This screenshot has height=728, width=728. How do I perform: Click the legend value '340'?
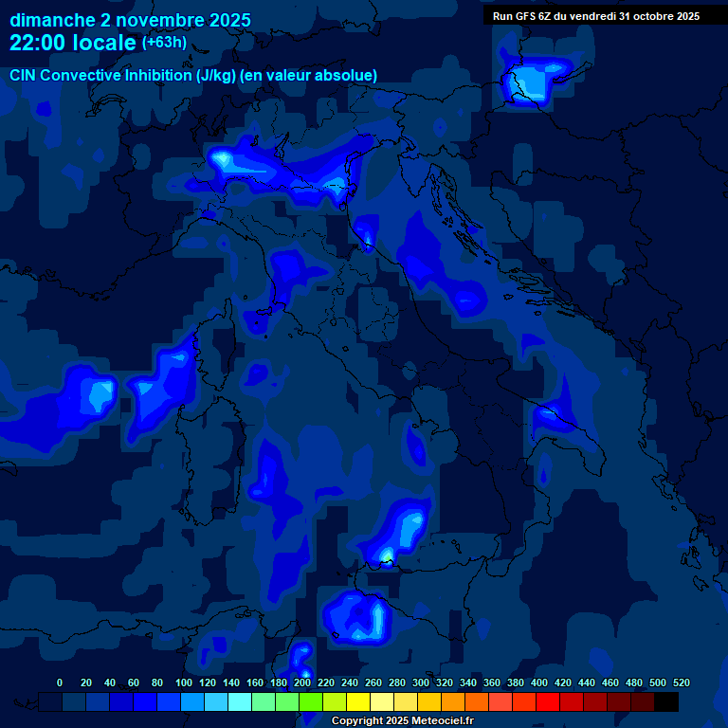(x=468, y=682)
